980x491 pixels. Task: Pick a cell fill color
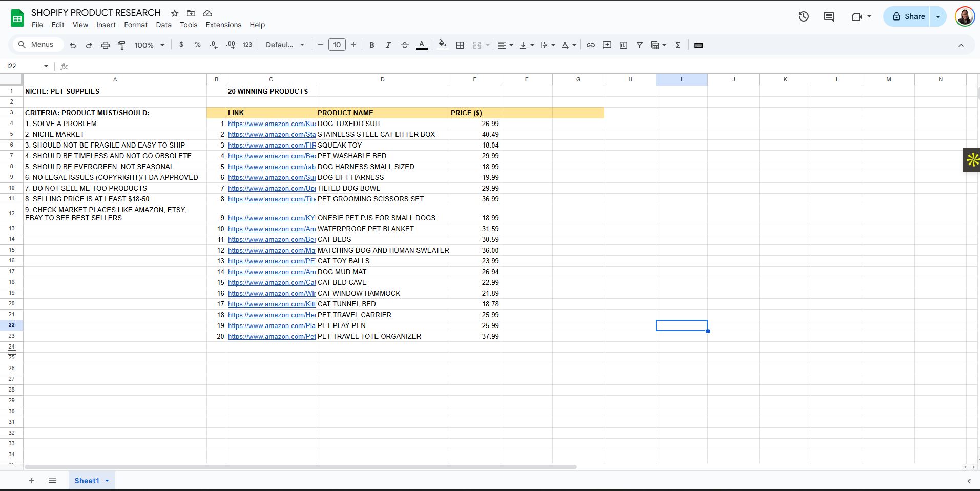[442, 45]
